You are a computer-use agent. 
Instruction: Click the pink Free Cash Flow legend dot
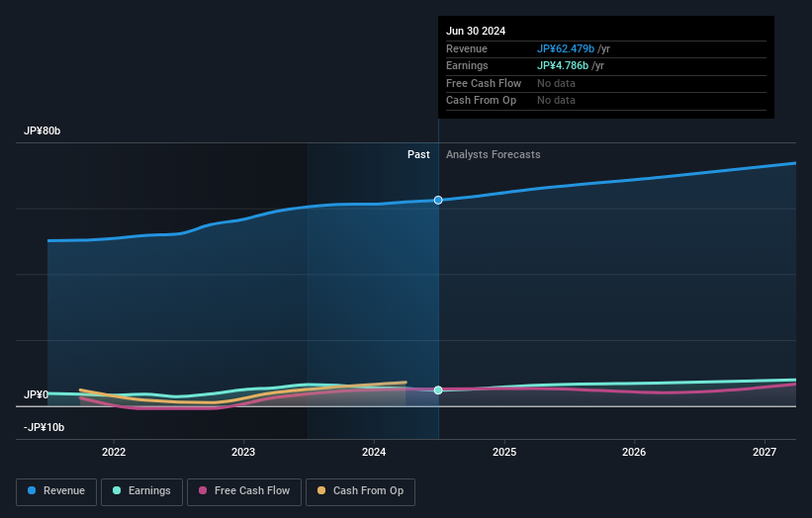pos(203,490)
